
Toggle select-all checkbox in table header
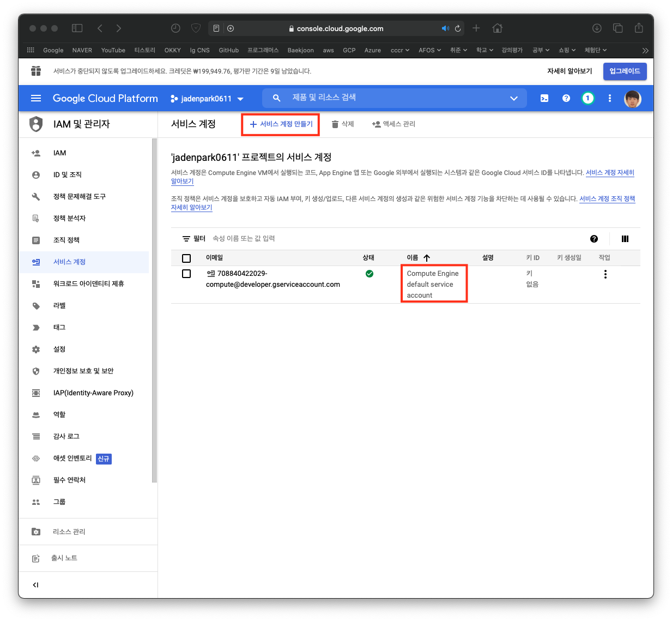(x=186, y=258)
